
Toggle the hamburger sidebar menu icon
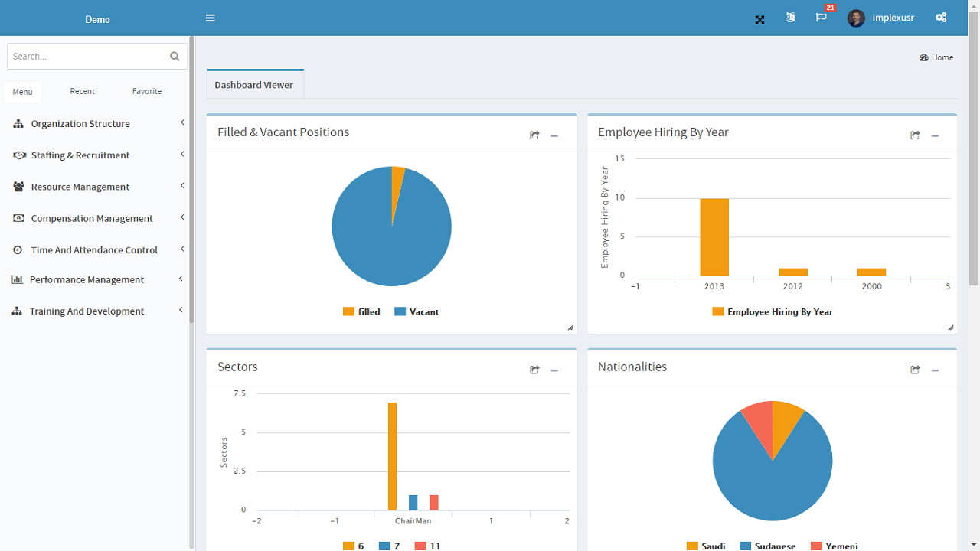pyautogui.click(x=211, y=18)
